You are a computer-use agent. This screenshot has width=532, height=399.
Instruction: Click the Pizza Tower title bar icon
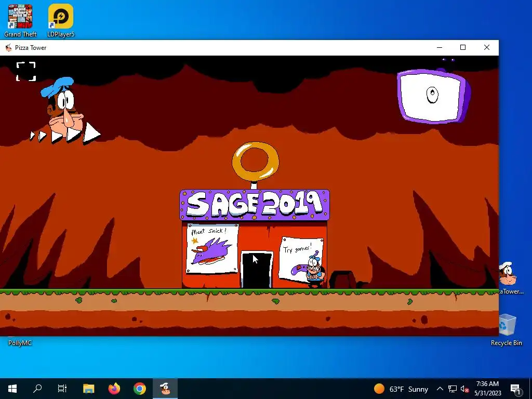click(x=8, y=47)
